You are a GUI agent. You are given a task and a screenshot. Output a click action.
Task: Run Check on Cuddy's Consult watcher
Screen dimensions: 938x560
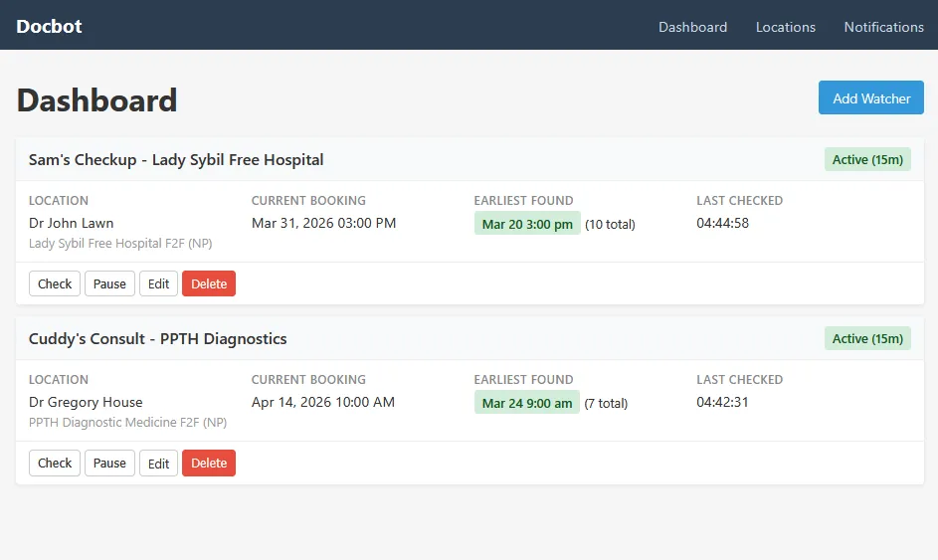tap(55, 463)
